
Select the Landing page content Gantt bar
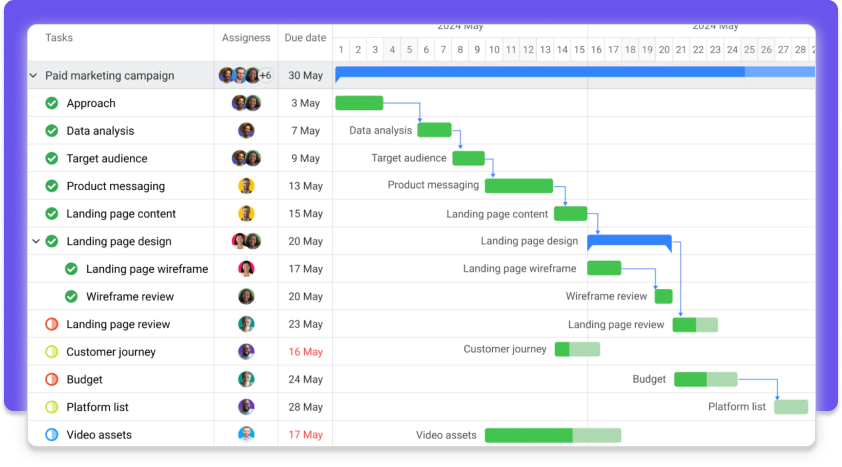[x=570, y=214]
